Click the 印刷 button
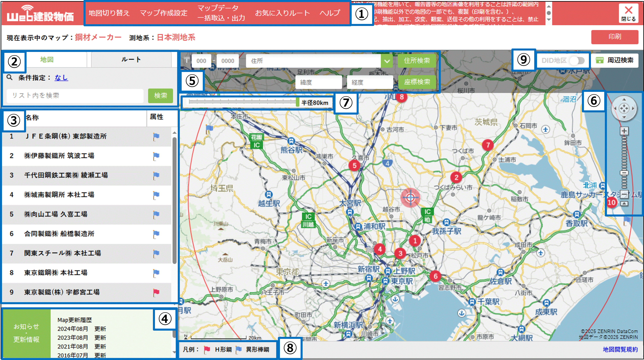This screenshot has height=360, width=644. pos(615,37)
